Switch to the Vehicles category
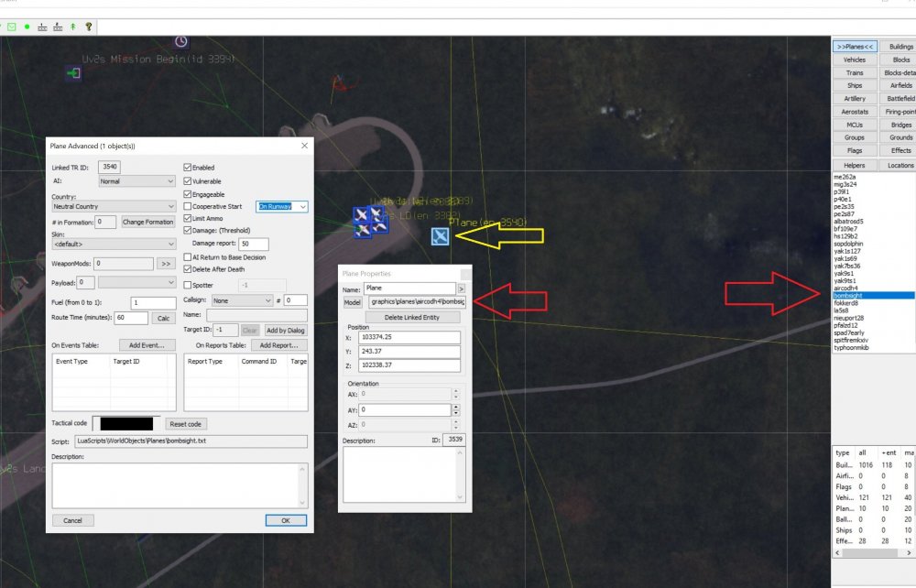916x588 pixels. 855,59
